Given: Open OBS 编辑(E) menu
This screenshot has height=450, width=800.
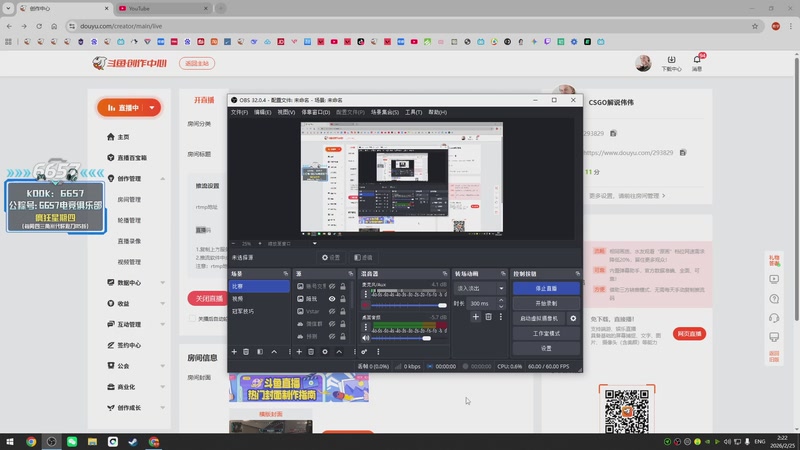Looking at the screenshot, I should point(262,112).
